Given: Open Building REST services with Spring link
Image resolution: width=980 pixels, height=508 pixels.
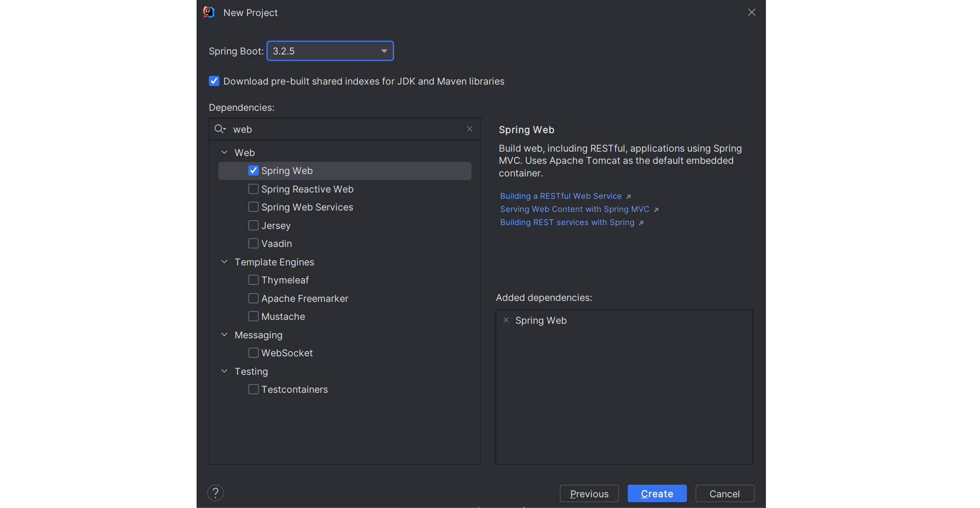Looking at the screenshot, I should pyautogui.click(x=567, y=222).
